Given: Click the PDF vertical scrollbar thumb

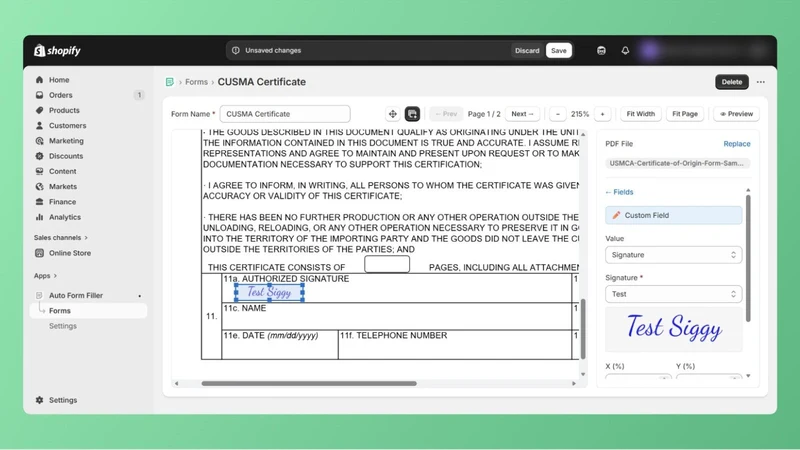Looking at the screenshot, I should coord(583,329).
